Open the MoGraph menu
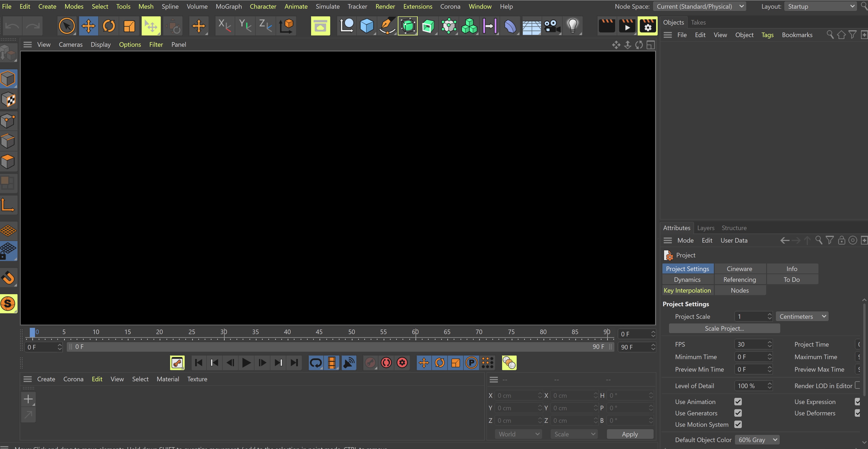The width and height of the screenshot is (868, 449). coord(229,6)
